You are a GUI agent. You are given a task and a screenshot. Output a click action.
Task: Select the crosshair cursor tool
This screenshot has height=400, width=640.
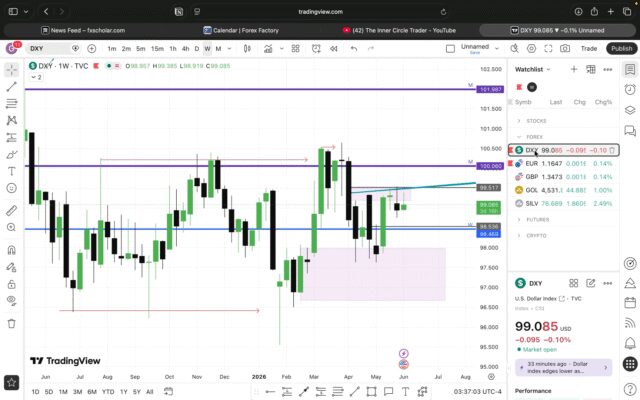click(11, 70)
